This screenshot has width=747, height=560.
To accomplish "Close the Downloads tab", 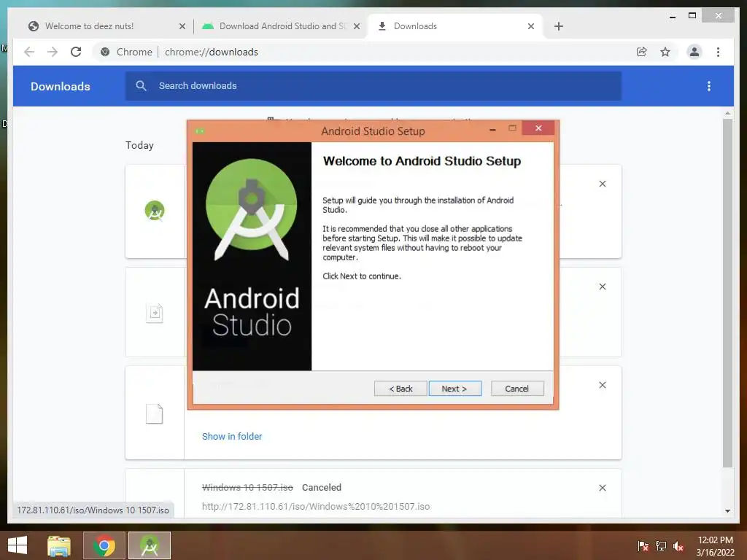I will point(531,26).
